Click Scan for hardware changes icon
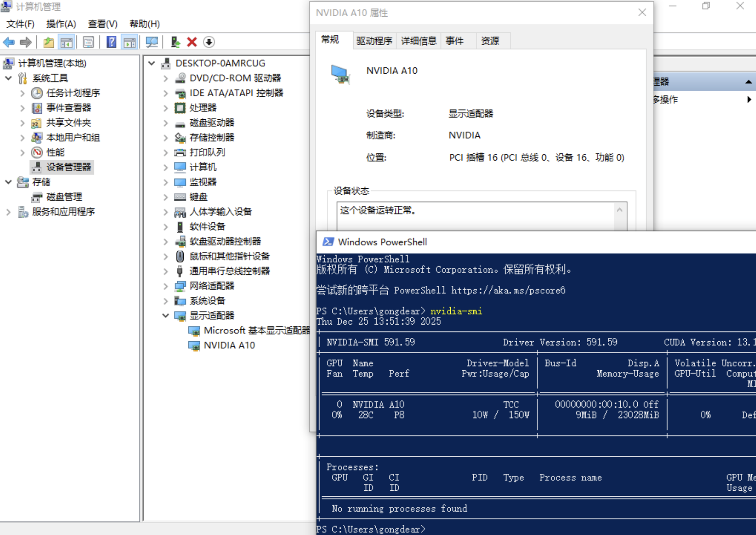 pos(151,42)
